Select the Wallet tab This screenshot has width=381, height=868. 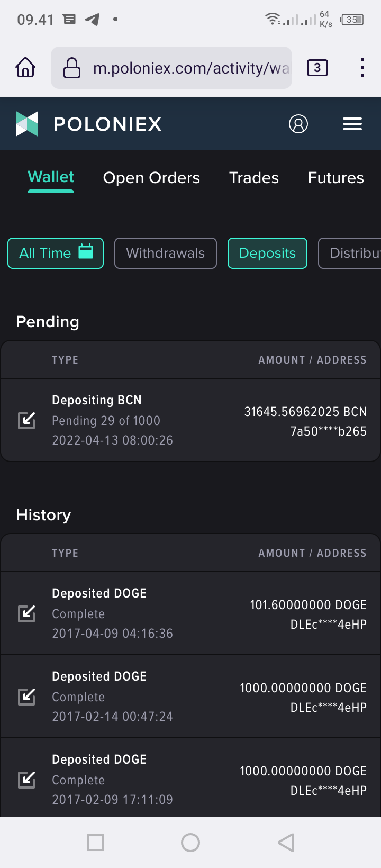tap(51, 177)
